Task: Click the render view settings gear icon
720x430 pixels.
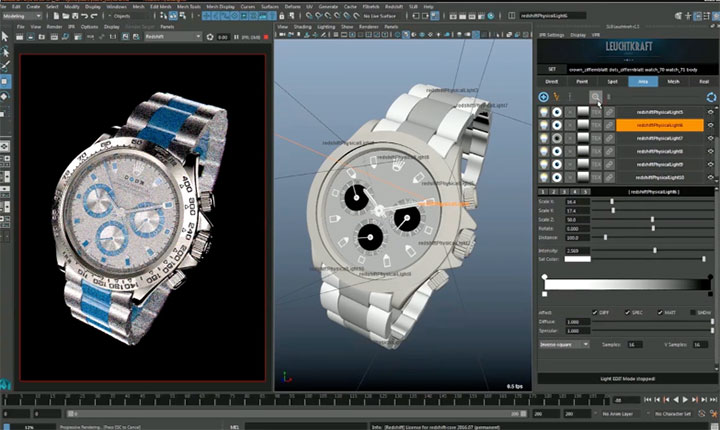Action: (210, 37)
